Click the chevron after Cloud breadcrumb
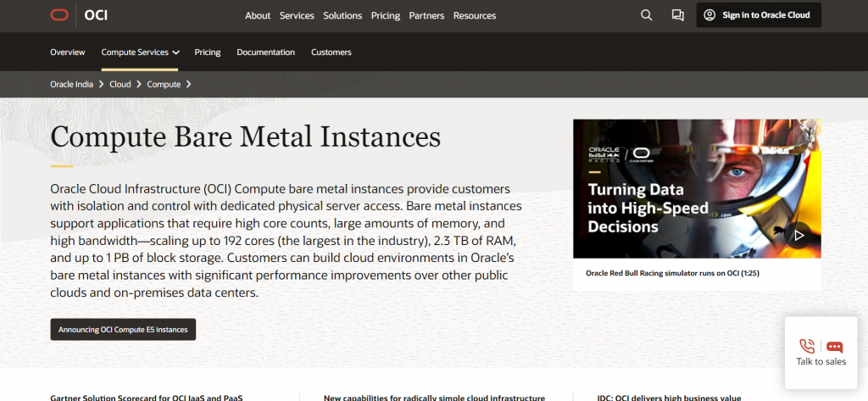The height and width of the screenshot is (401, 868). (139, 84)
